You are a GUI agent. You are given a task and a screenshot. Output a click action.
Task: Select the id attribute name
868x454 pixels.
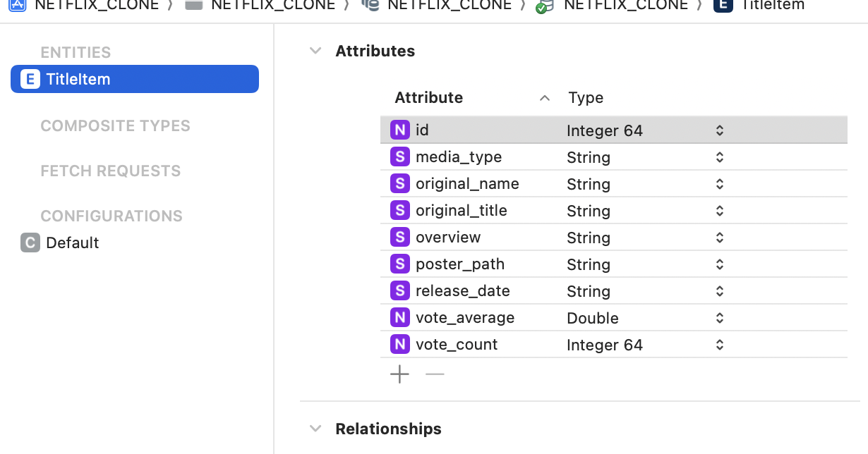tap(422, 130)
